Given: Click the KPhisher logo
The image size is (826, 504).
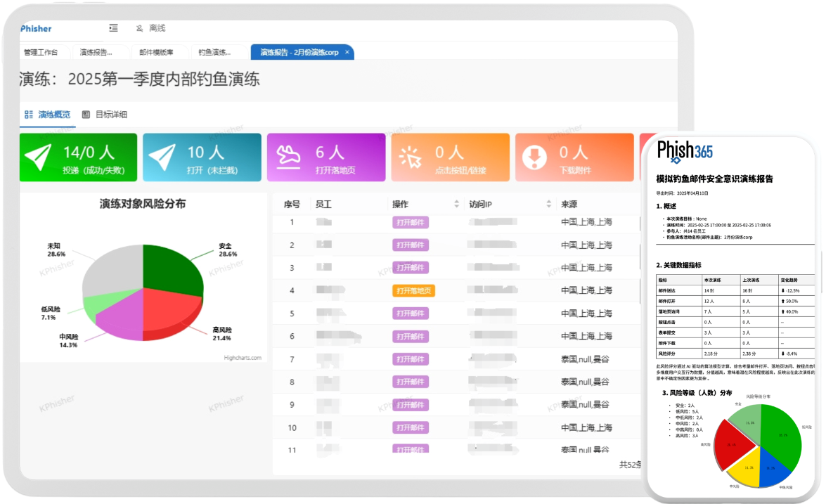Looking at the screenshot, I should click(35, 28).
